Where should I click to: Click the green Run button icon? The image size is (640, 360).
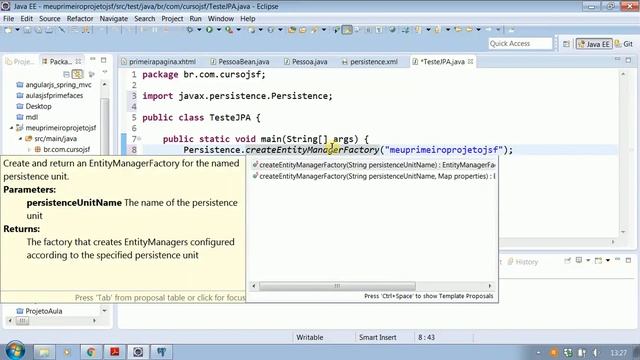[x=209, y=30]
